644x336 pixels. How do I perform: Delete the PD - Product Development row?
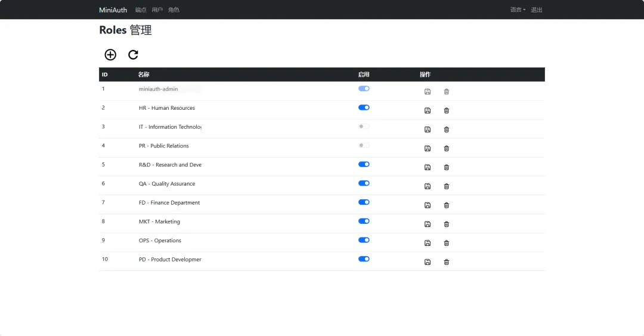click(447, 262)
